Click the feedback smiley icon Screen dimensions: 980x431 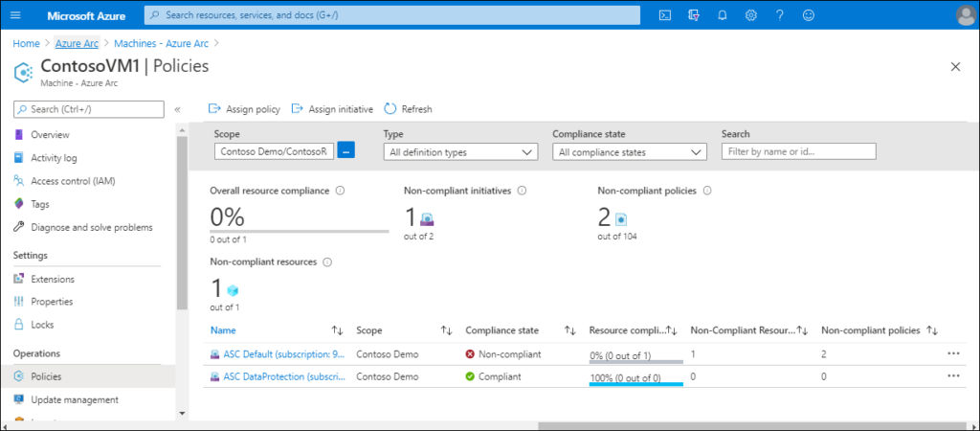coord(809,15)
